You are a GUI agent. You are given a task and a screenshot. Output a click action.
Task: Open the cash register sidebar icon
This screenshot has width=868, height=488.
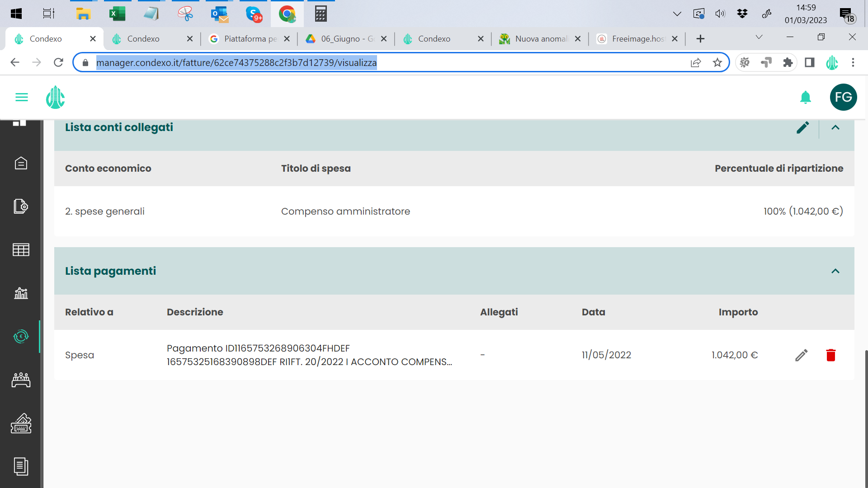point(21,423)
